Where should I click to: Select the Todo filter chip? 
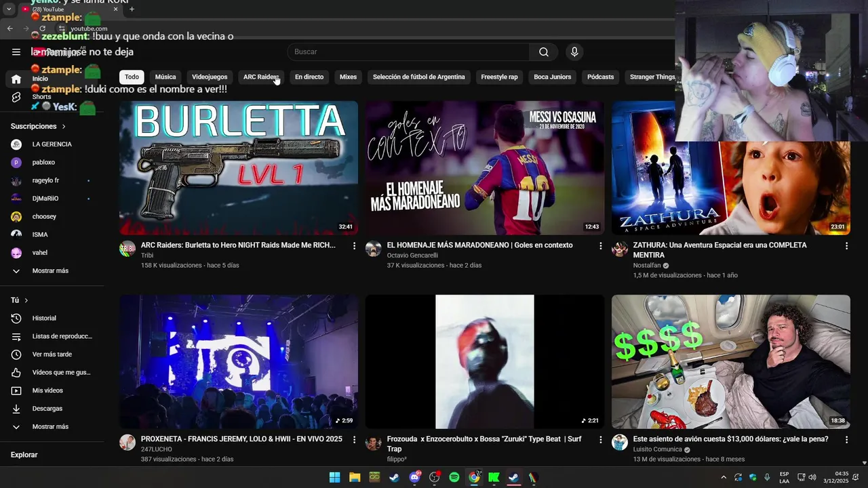click(x=132, y=77)
